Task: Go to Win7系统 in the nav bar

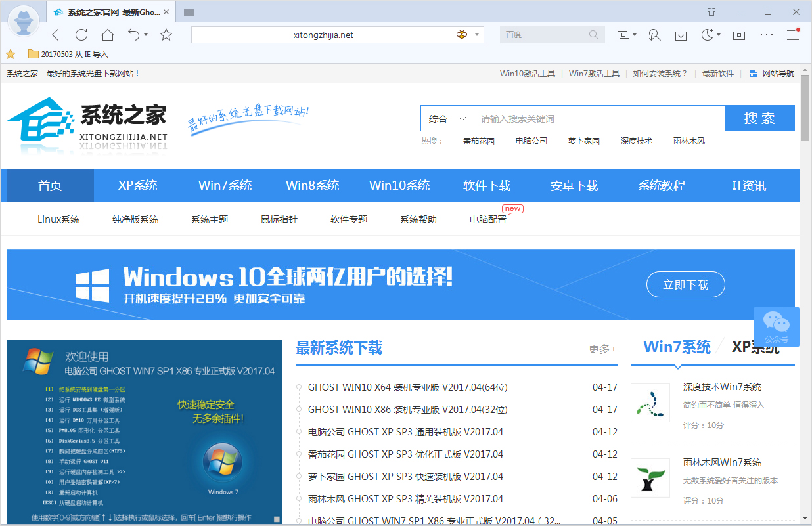Action: pyautogui.click(x=225, y=185)
